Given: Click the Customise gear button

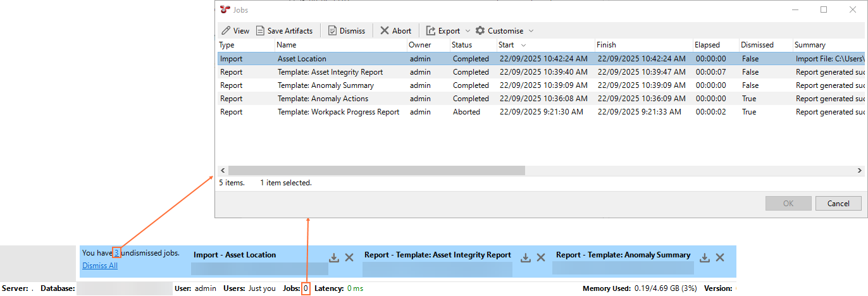Looking at the screenshot, I should 499,30.
